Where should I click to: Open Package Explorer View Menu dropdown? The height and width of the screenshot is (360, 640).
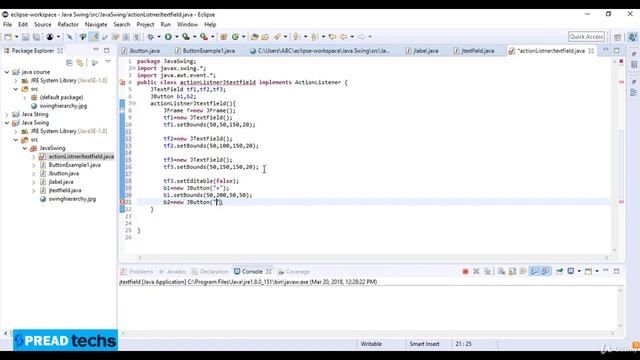(x=108, y=62)
